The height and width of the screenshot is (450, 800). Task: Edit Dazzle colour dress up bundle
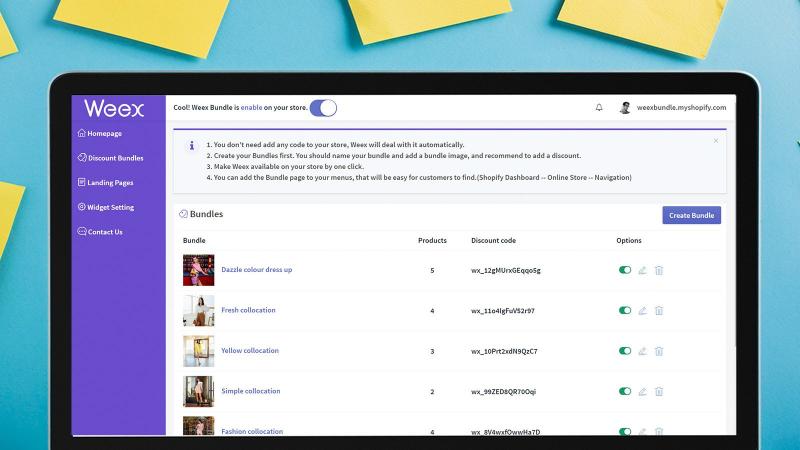[642, 270]
